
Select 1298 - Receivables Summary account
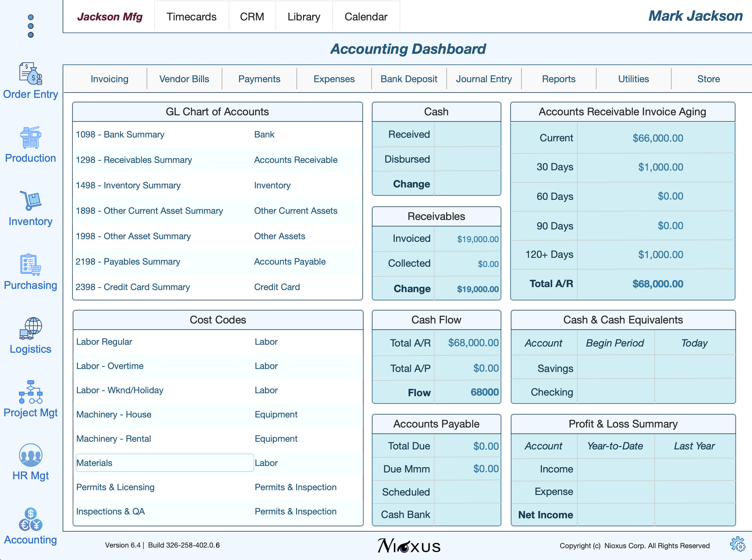click(134, 160)
